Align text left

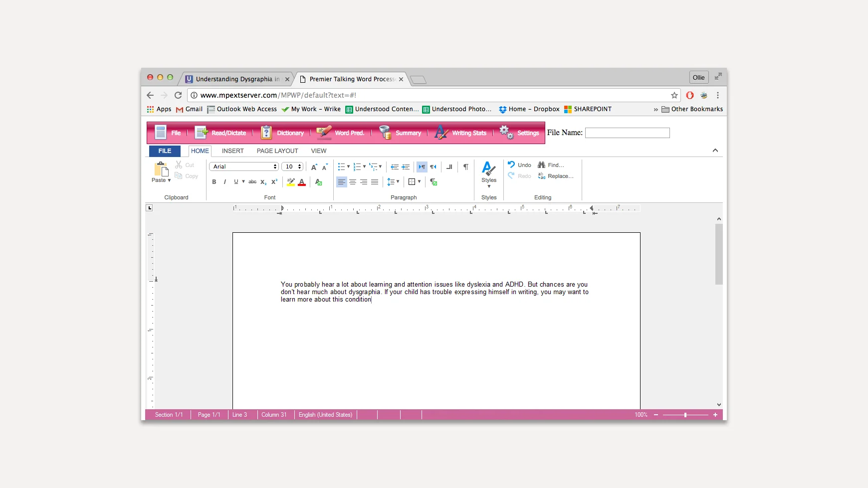click(342, 182)
